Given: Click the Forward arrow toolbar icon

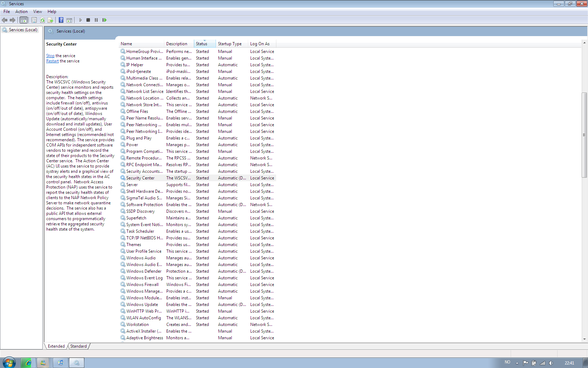Looking at the screenshot, I should (13, 20).
